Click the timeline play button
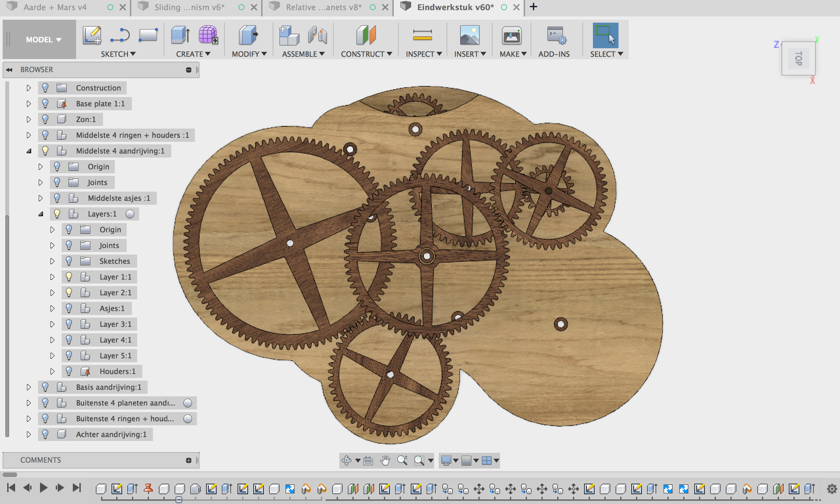 pyautogui.click(x=43, y=488)
